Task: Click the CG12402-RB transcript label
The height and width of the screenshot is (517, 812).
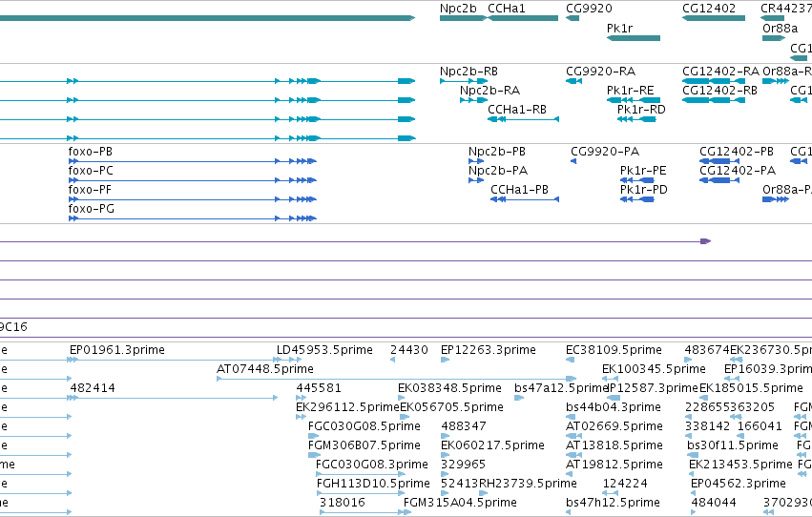Action: tap(719, 91)
